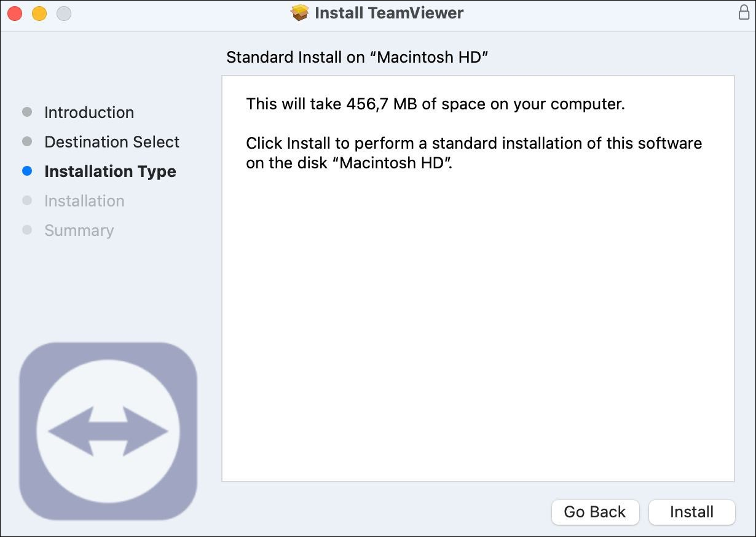The height and width of the screenshot is (537, 756).
Task: Select the Destination Select step
Action: tap(111, 142)
